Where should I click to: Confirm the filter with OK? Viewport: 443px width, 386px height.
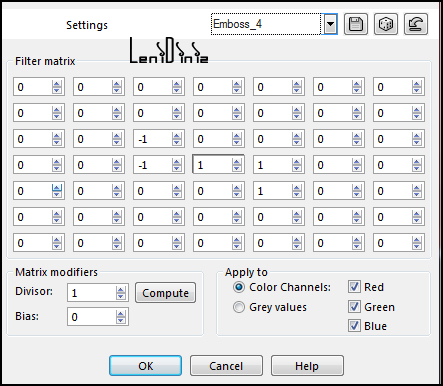(146, 366)
